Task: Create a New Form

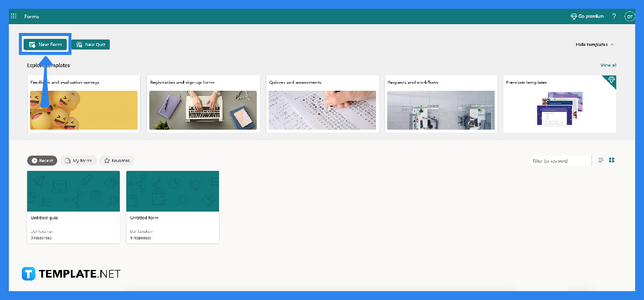Action: (x=45, y=44)
